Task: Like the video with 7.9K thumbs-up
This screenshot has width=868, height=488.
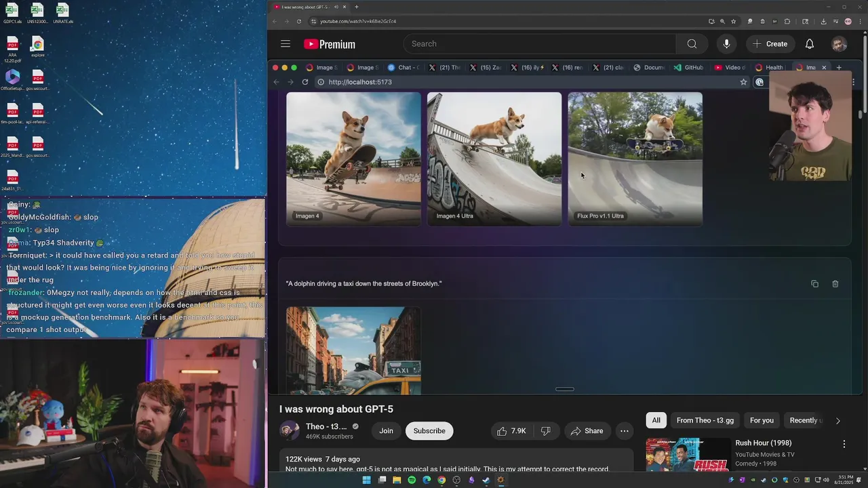Action: (512, 431)
